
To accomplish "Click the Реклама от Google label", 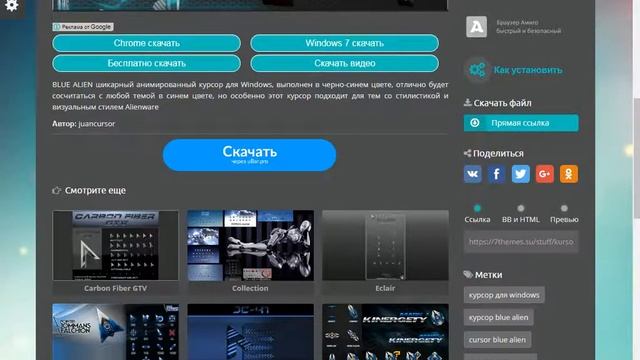I will tap(83, 27).
